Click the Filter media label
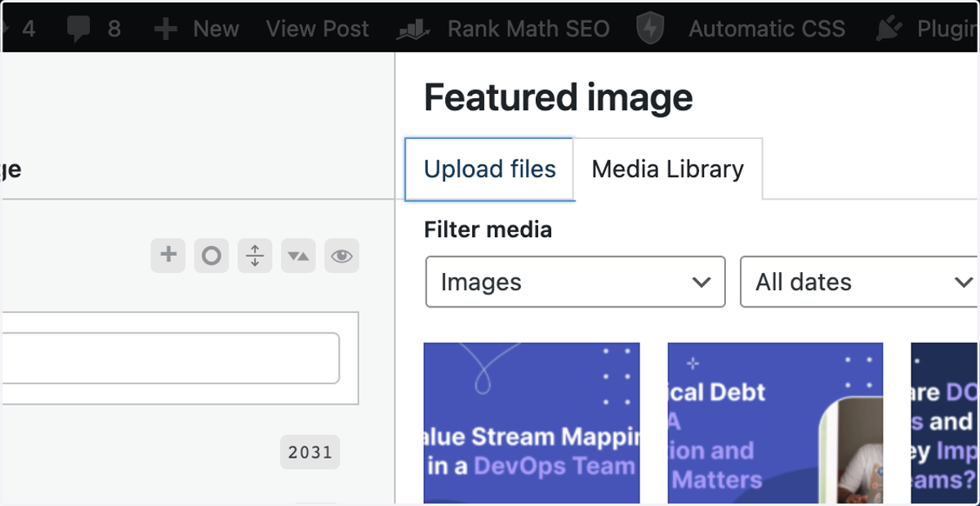Screen dimensions: 980x506 coord(488,230)
